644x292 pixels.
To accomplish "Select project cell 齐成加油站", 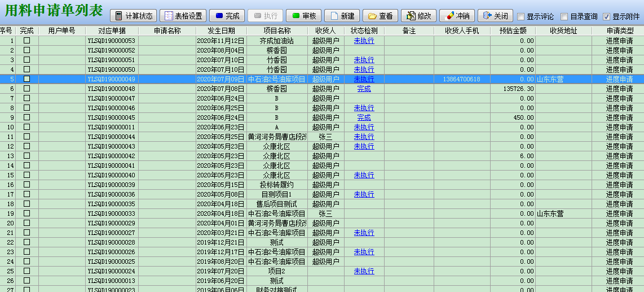I will point(276,41).
